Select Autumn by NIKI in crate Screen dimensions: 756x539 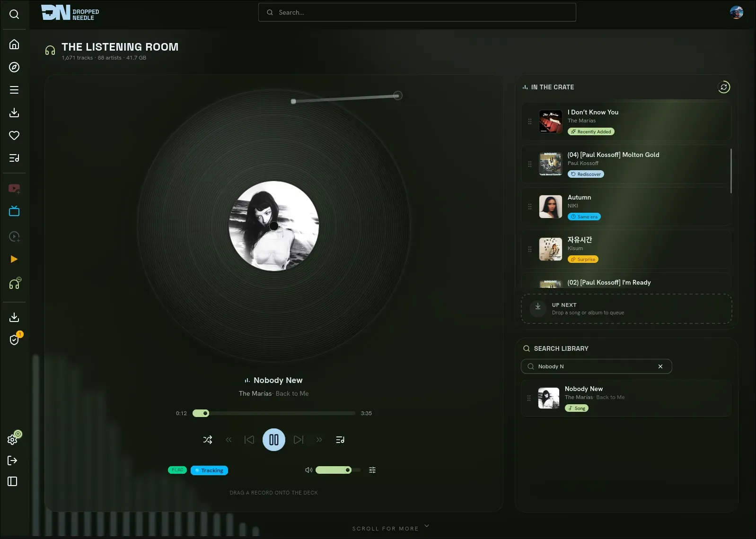pyautogui.click(x=626, y=206)
